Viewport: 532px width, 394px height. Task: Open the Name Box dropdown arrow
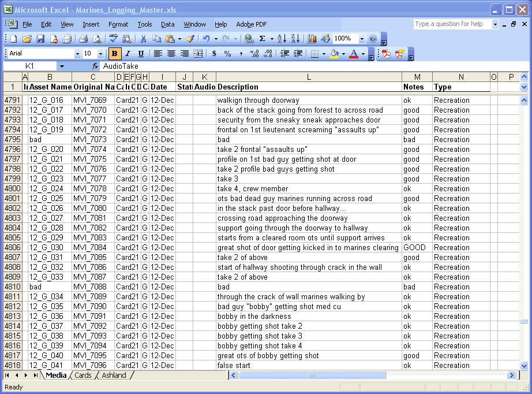(x=62, y=66)
